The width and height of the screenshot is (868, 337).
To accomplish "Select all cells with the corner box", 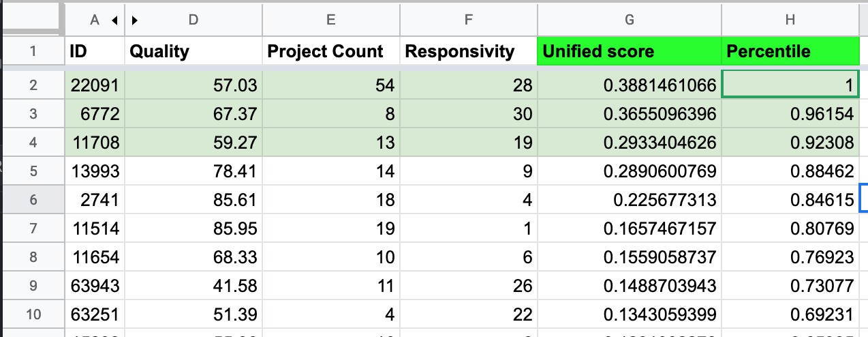I will pyautogui.click(x=32, y=20).
